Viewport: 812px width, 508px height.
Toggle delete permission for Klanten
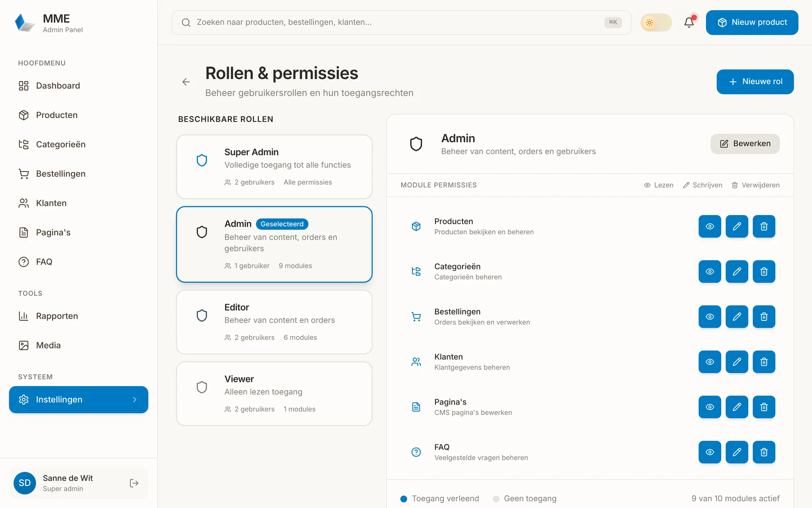pos(764,362)
